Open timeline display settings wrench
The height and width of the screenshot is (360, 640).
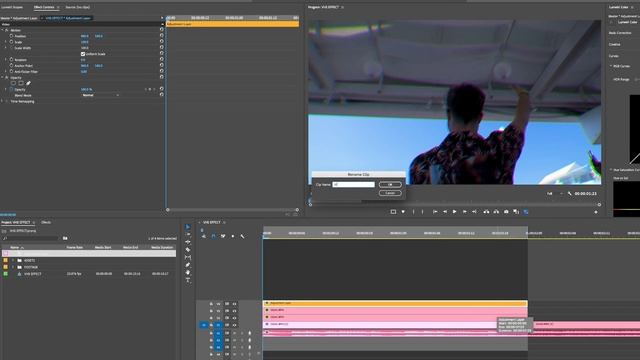(242, 236)
